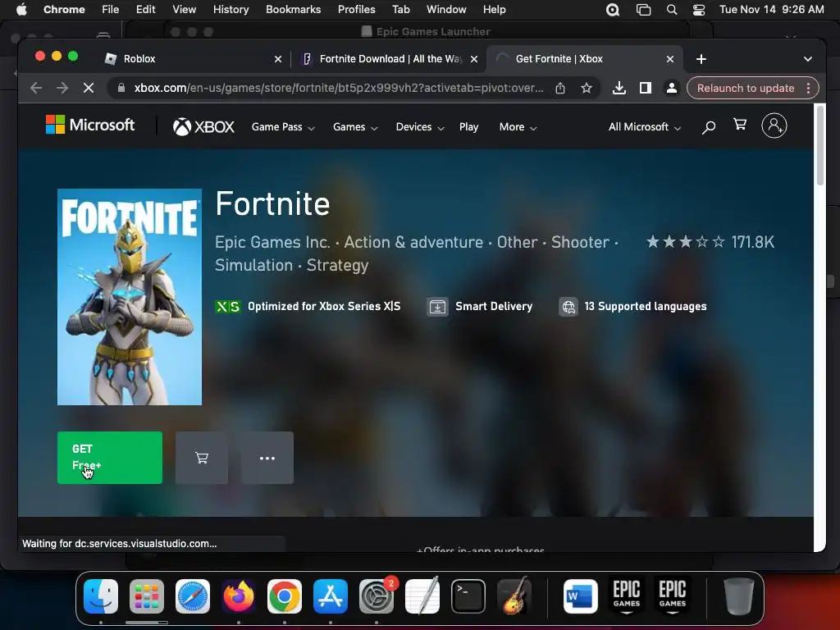This screenshot has width=840, height=630.
Task: Launch Firefox from the dock
Action: (x=239, y=596)
